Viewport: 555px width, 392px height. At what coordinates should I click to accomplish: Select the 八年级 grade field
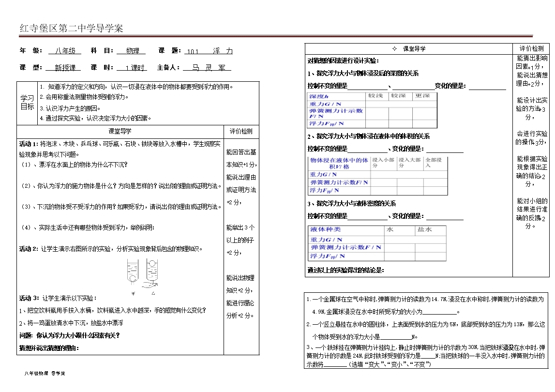65,51
